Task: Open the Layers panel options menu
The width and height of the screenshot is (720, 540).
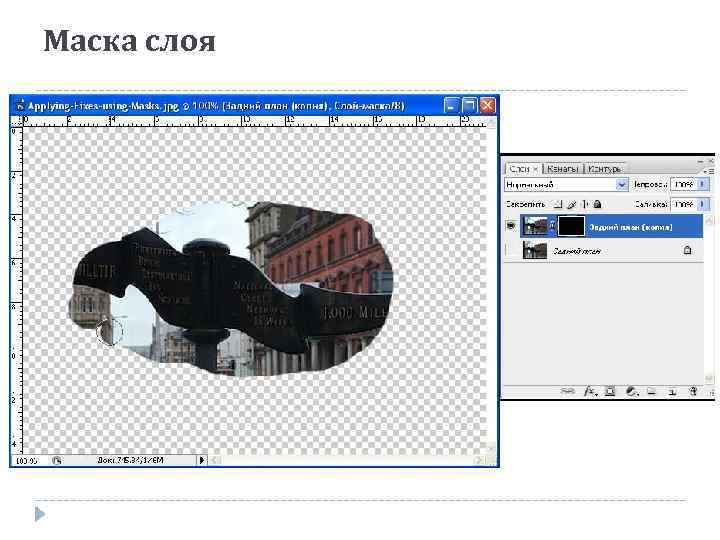Action: 709,171
